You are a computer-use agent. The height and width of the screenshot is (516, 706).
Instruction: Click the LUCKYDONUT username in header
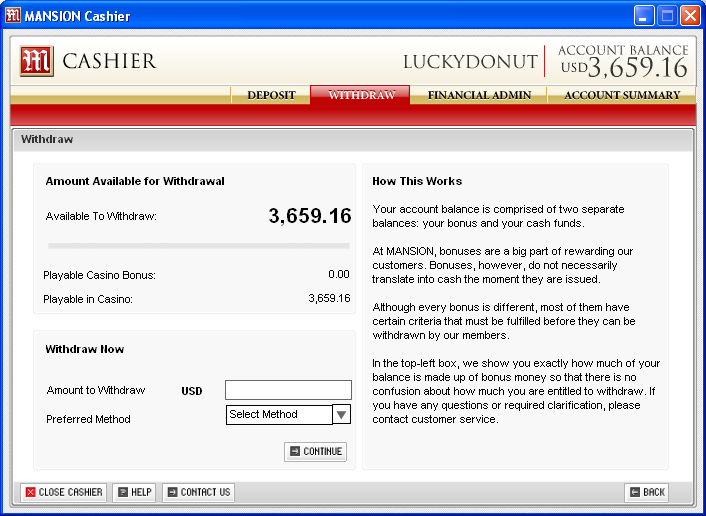click(470, 62)
